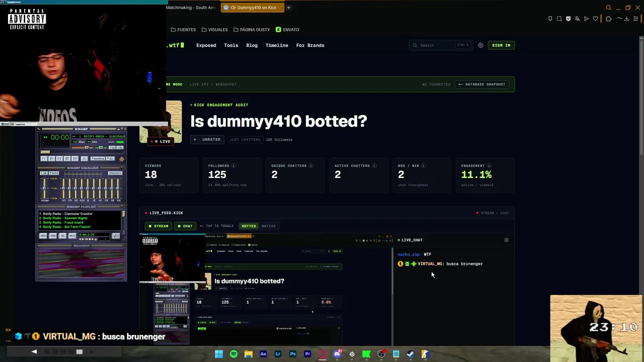644x362 pixels.
Task: Open the browser extensions icon
Action: [608, 19]
